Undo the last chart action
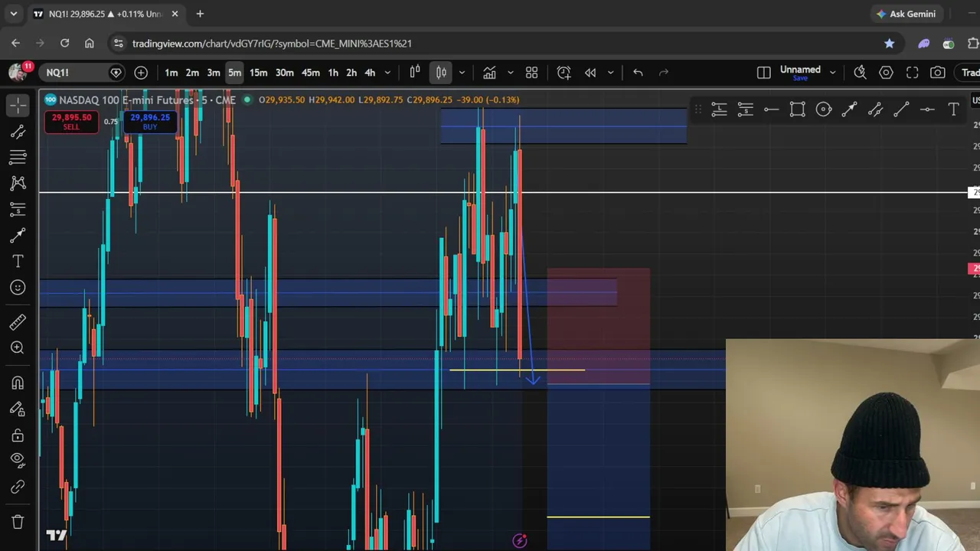Screen dimensions: 980x551 [x=638, y=73]
